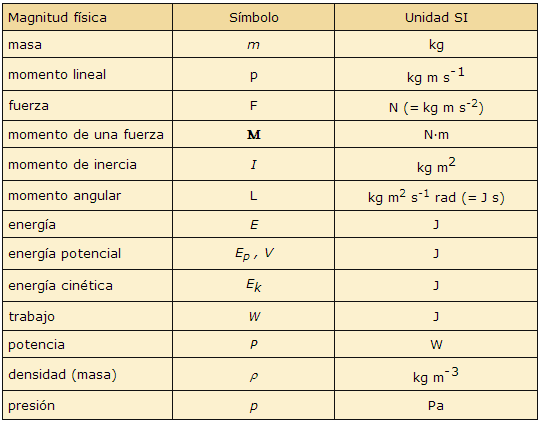Select the rho symbol for density
The height and width of the screenshot is (422, 541).
click(254, 376)
